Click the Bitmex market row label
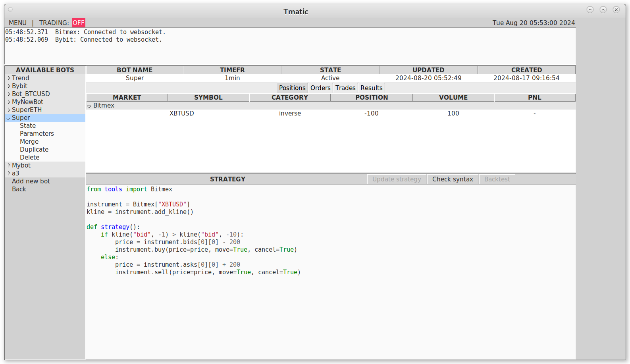The width and height of the screenshot is (630, 364). (104, 106)
